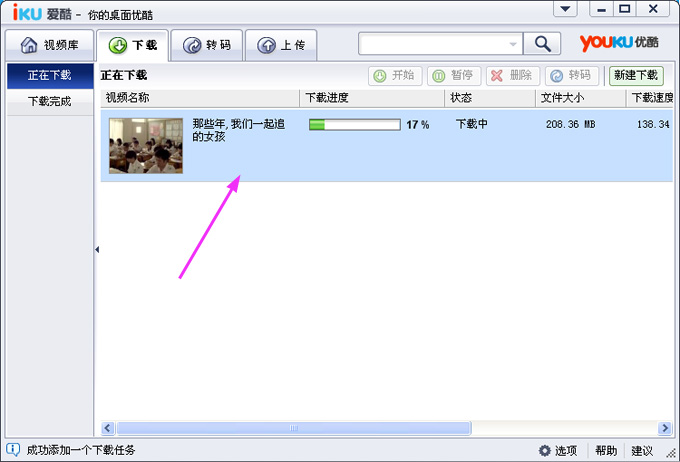Open the 视频库 video library tab
The height and width of the screenshot is (462, 680).
point(49,45)
